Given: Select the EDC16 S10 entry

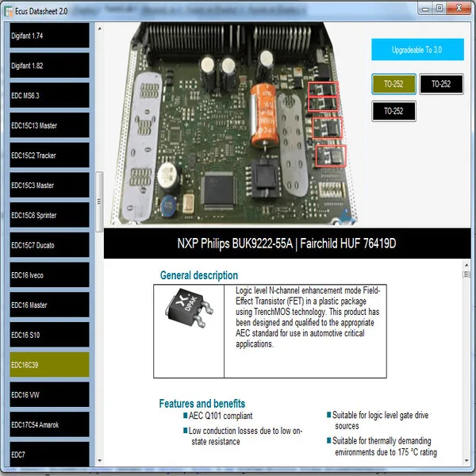Looking at the screenshot, I should pos(49,335).
